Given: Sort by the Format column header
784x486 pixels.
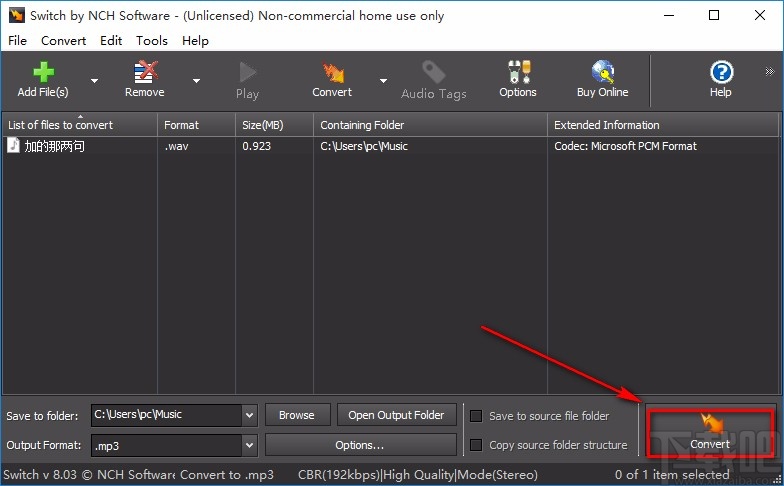Looking at the screenshot, I should click(196, 125).
